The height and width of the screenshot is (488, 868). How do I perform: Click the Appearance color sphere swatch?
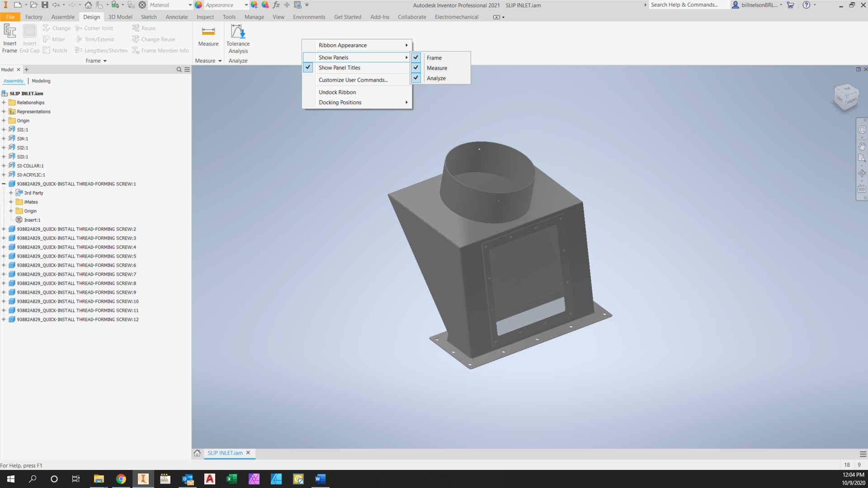198,5
